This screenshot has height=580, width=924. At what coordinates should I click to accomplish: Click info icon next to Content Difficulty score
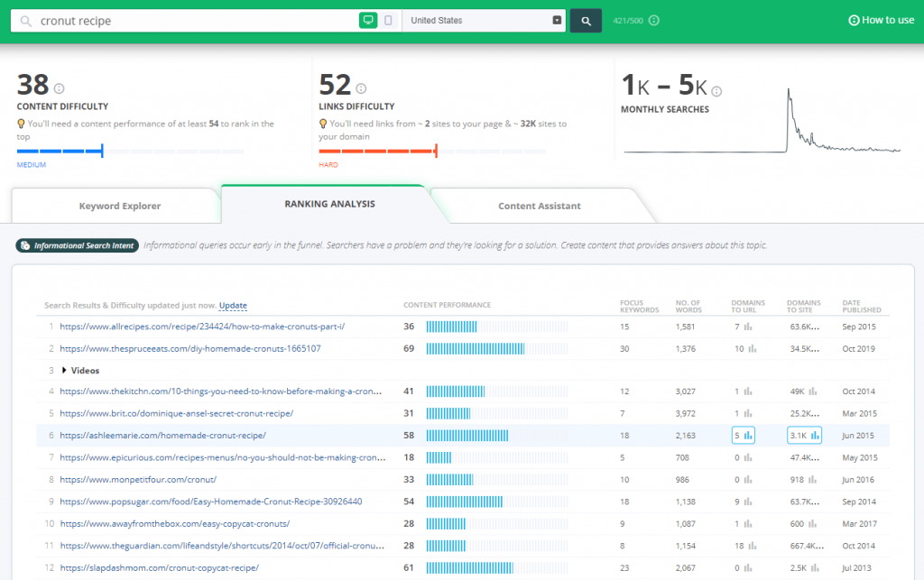[60, 88]
